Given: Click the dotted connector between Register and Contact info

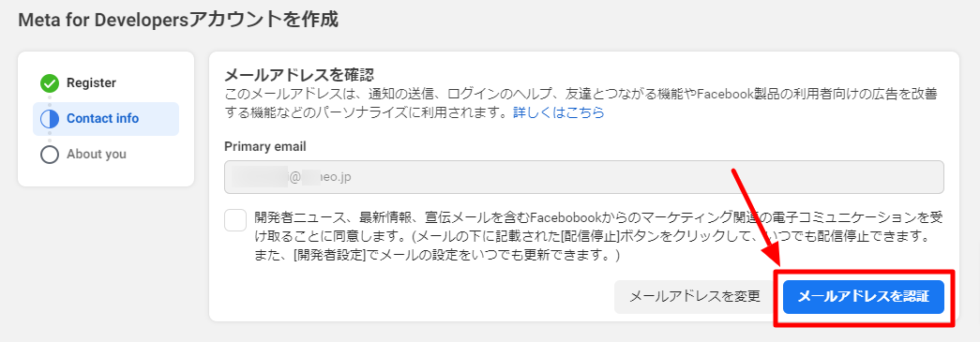Looking at the screenshot, I should click(50, 100).
